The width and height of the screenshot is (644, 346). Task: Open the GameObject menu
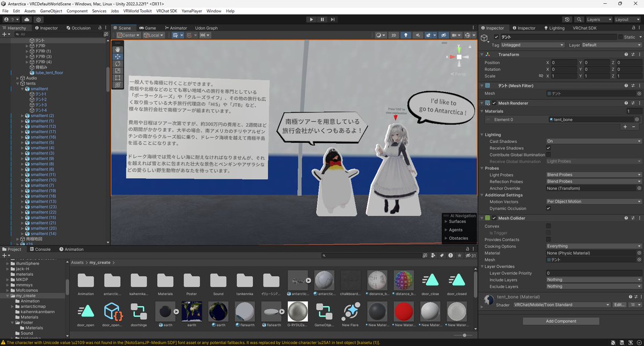[x=51, y=11]
